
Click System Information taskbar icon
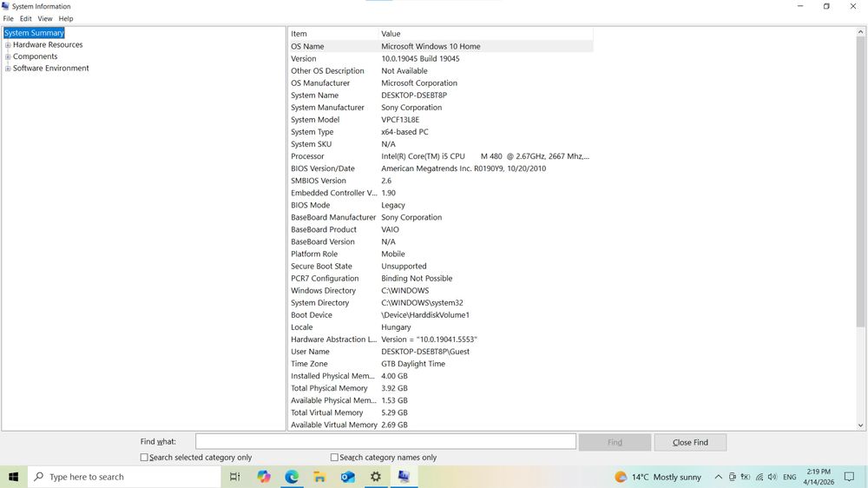(404, 477)
